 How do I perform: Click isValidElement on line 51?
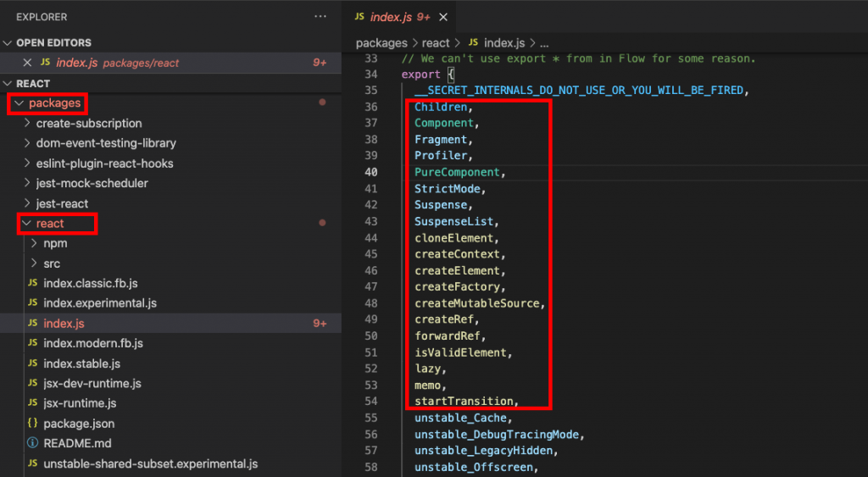(x=460, y=352)
